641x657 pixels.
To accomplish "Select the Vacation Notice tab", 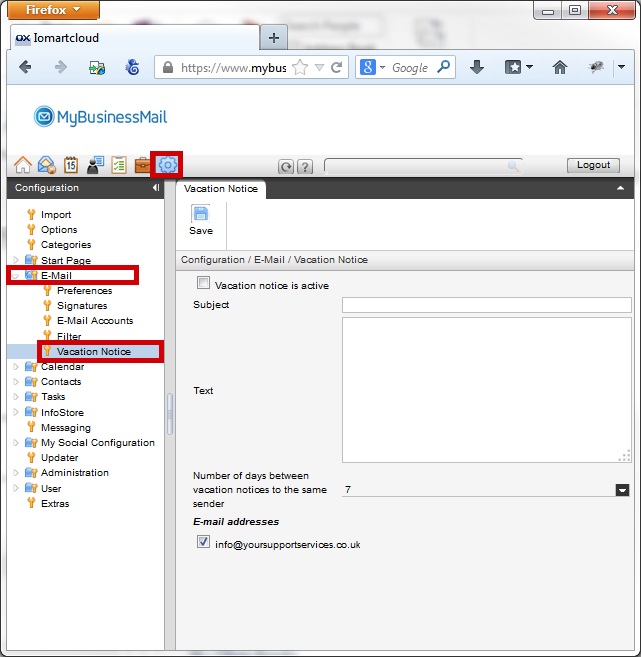I will 221,188.
